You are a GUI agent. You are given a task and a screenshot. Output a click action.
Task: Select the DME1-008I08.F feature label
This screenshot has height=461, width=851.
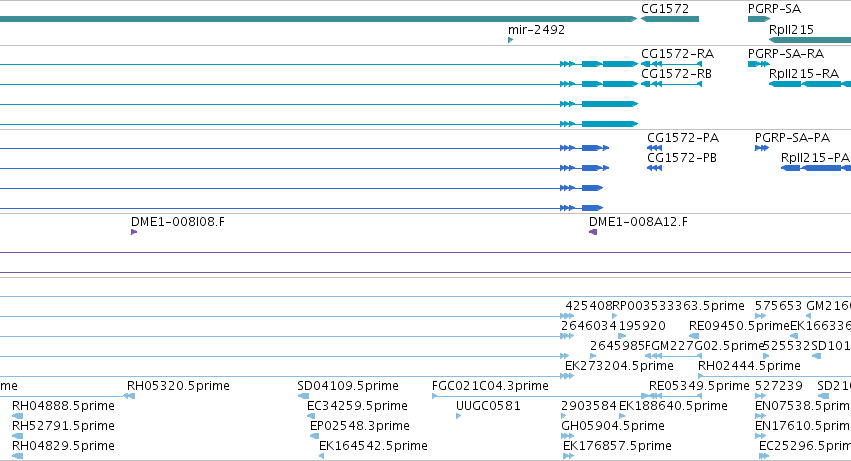point(177,222)
